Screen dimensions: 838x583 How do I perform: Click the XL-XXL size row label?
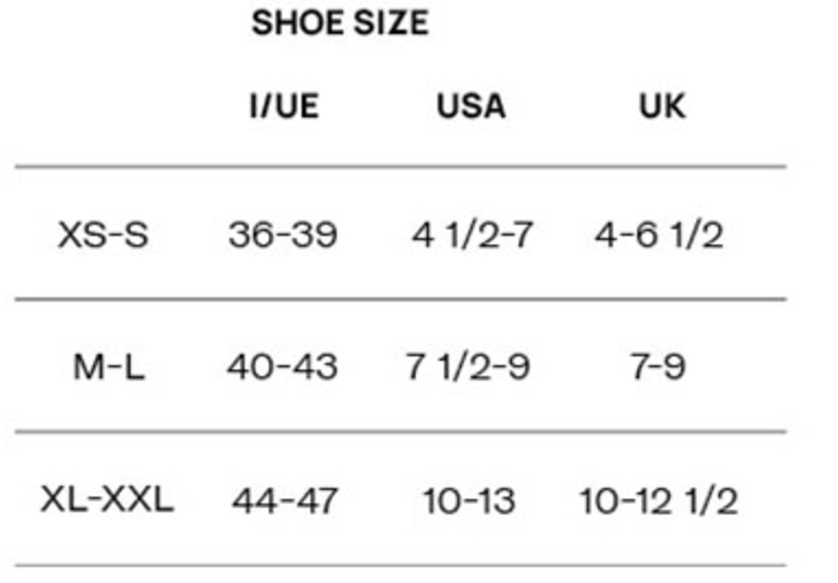107,499
